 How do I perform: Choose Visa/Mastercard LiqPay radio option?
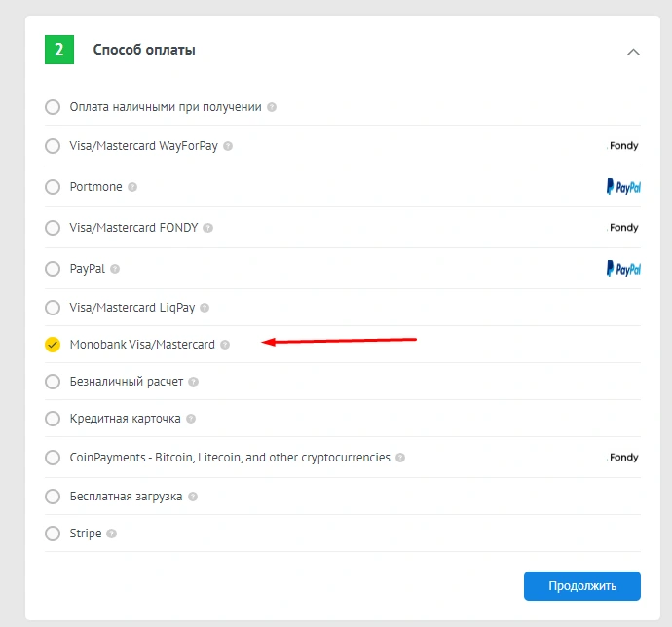point(53,308)
